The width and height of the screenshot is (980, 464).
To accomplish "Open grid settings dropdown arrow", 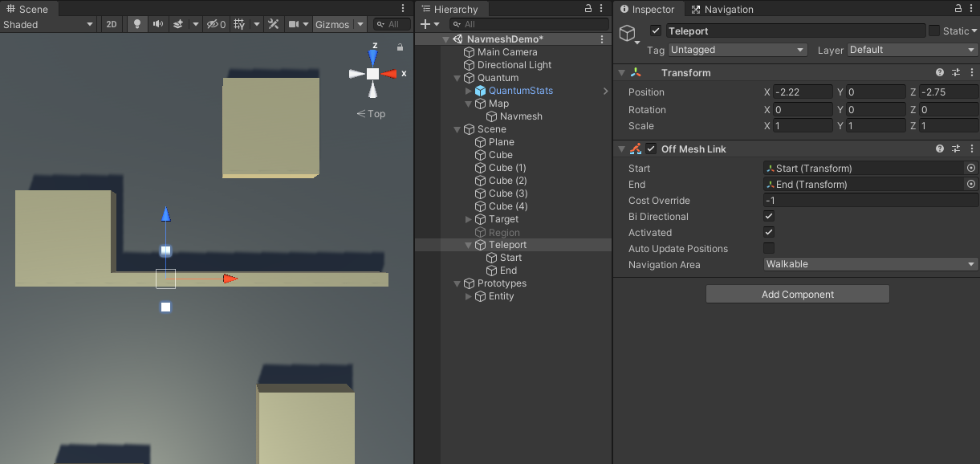I will 257,24.
